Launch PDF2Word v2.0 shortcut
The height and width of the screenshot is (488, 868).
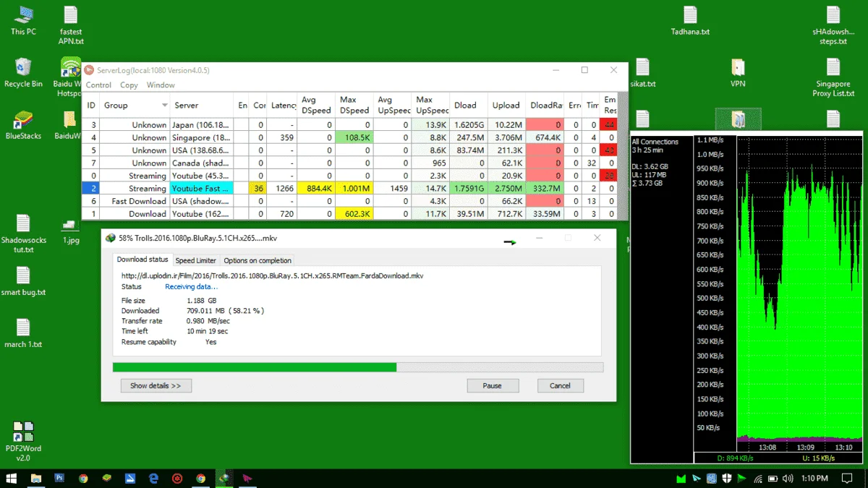pos(23,442)
